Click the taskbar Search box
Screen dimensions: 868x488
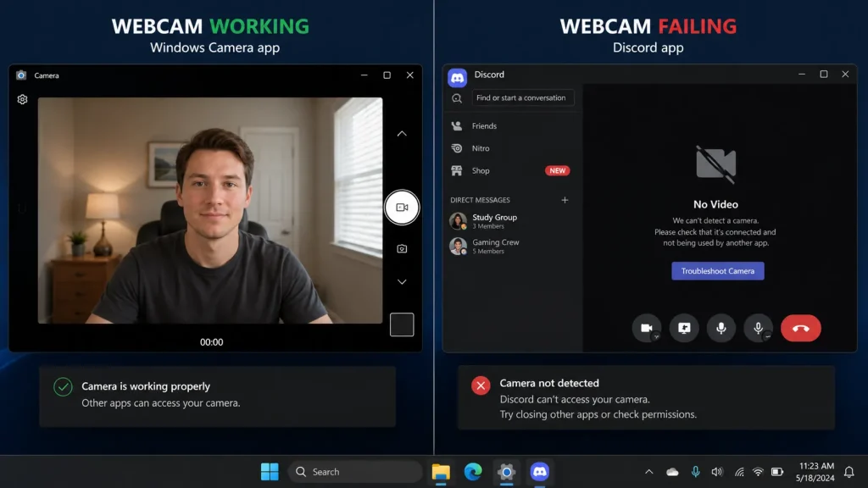tap(355, 472)
